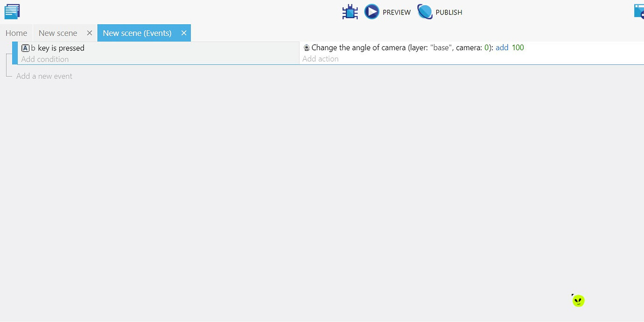644x322 pixels.
Task: Click the camera icon beside the action
Action: pyautogui.click(x=307, y=48)
